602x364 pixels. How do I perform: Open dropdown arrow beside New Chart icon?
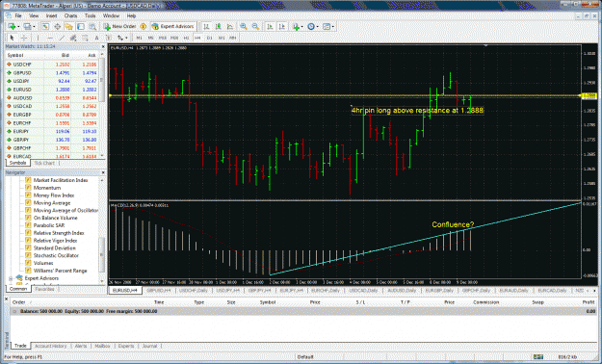click(18, 27)
